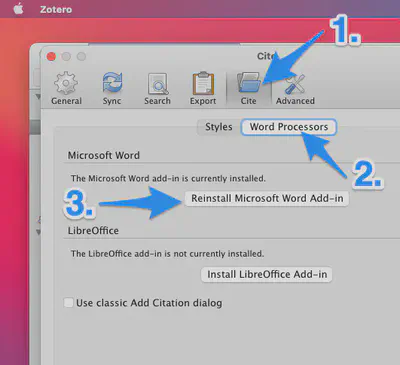Click the gray zoom window button
The height and width of the screenshot is (365, 400).
coord(81,57)
